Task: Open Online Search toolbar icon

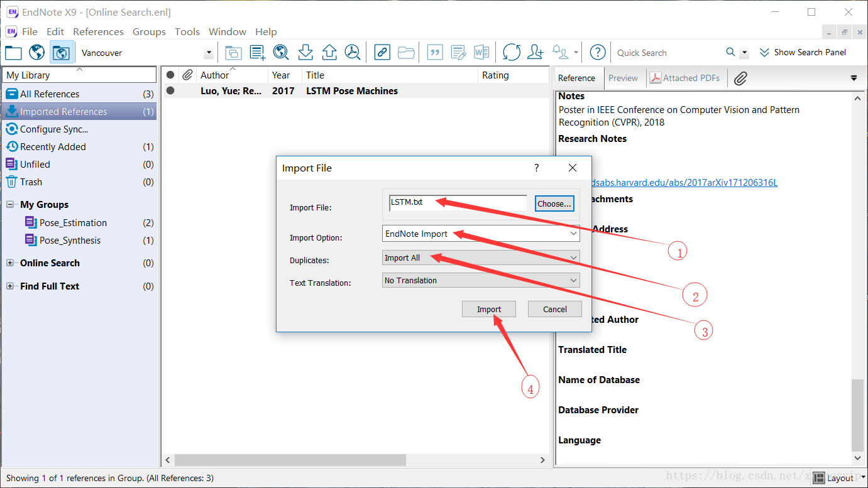Action: coord(281,53)
